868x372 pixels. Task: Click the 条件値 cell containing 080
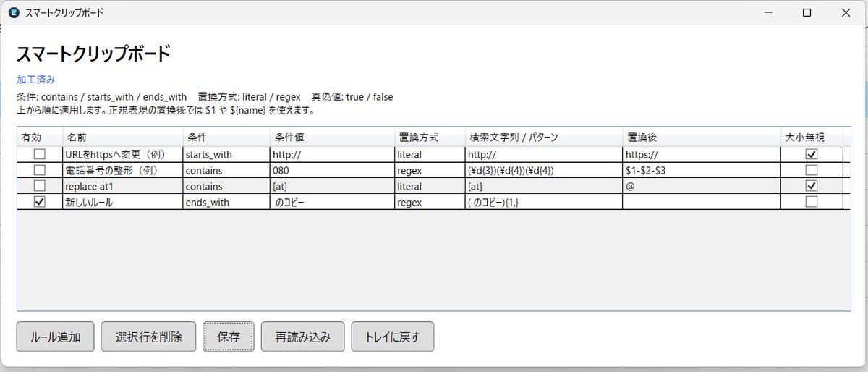click(x=332, y=170)
